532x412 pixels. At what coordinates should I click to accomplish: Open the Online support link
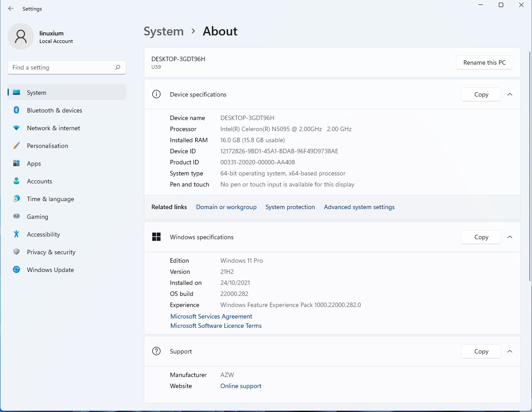coord(241,386)
